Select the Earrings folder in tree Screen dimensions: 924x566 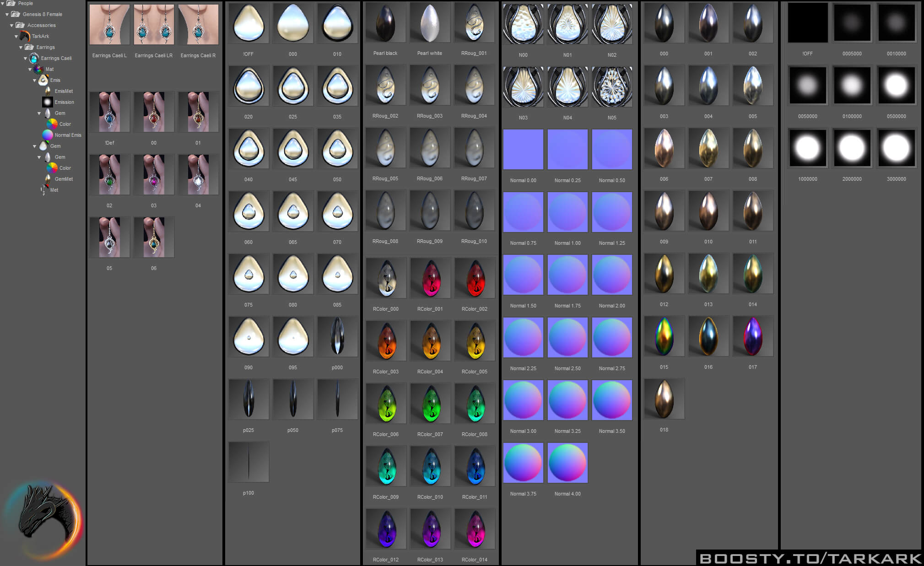pyautogui.click(x=45, y=47)
